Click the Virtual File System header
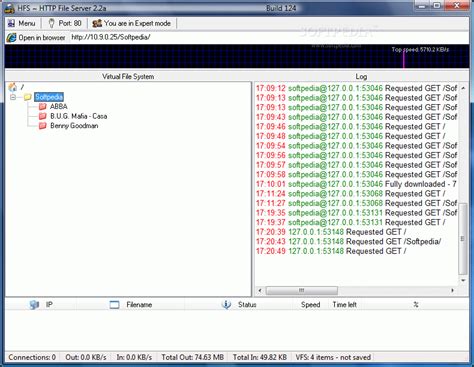The height and width of the screenshot is (367, 474). tap(128, 76)
